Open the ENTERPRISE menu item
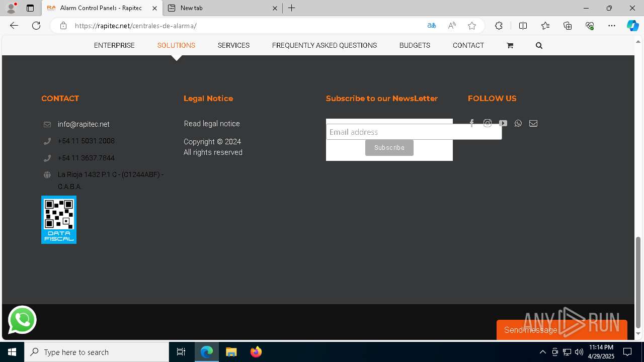This screenshot has height=362, width=644. (114, 45)
